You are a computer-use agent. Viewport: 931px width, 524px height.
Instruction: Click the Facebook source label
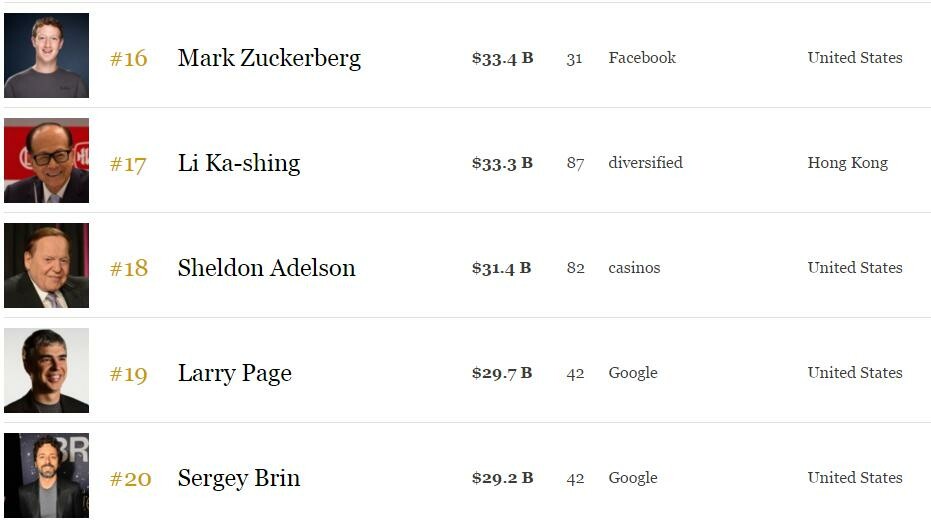(x=642, y=58)
